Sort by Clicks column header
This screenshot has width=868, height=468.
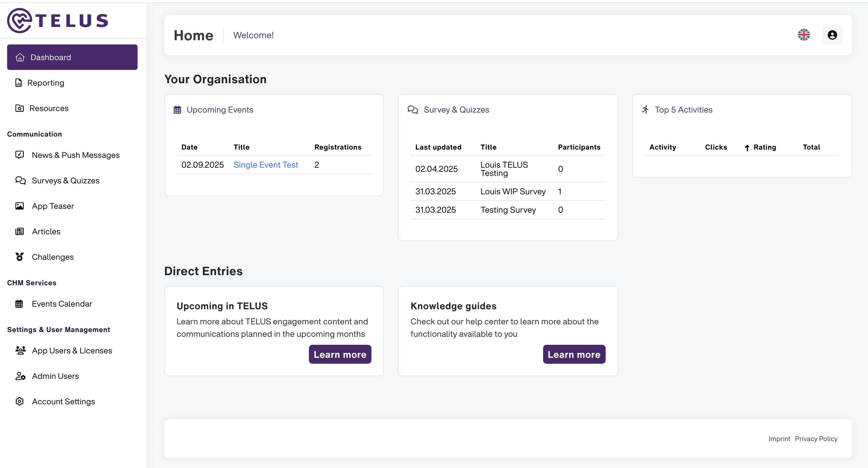716,147
